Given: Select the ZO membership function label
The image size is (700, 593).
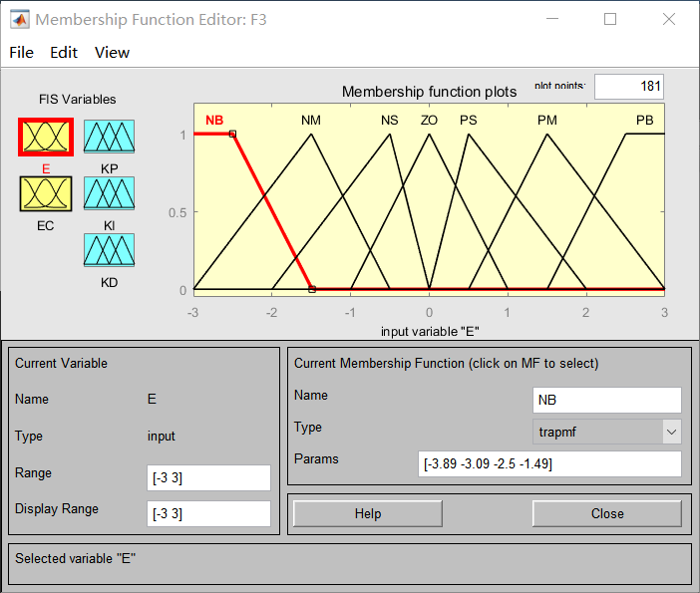Looking at the screenshot, I should point(429,120).
